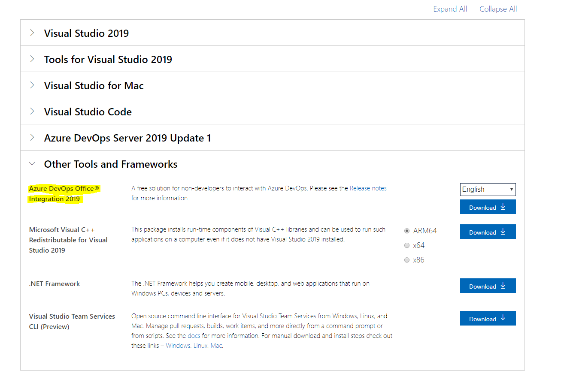This screenshot has height=392, width=567.
Task: Click the download arrow icon on Azure DevOps Office Integration
Action: click(503, 207)
